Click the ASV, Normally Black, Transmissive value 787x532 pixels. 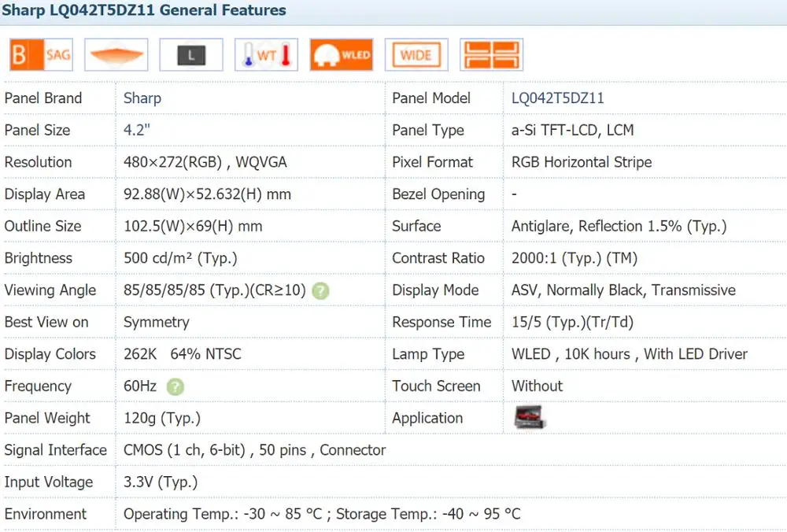(624, 290)
